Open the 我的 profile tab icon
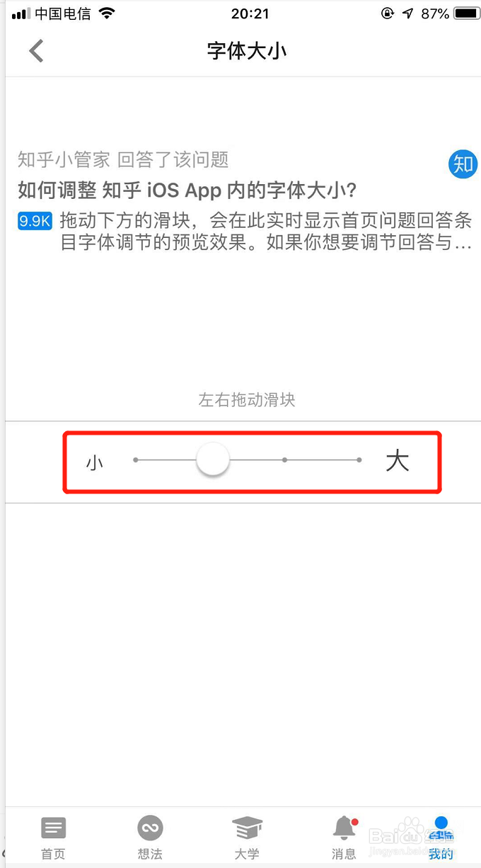Viewport: 481px width, 868px height. point(441,828)
